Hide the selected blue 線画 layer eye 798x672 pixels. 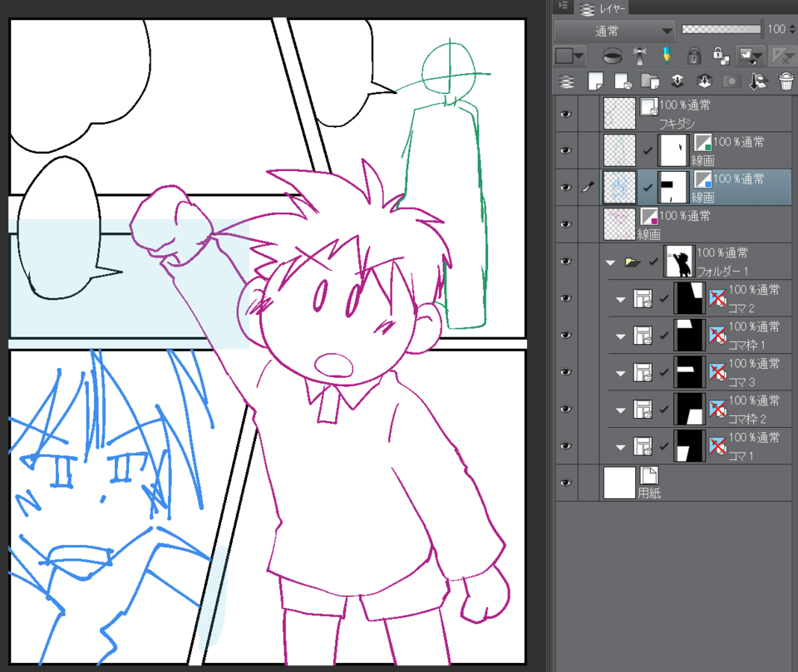pyautogui.click(x=566, y=187)
